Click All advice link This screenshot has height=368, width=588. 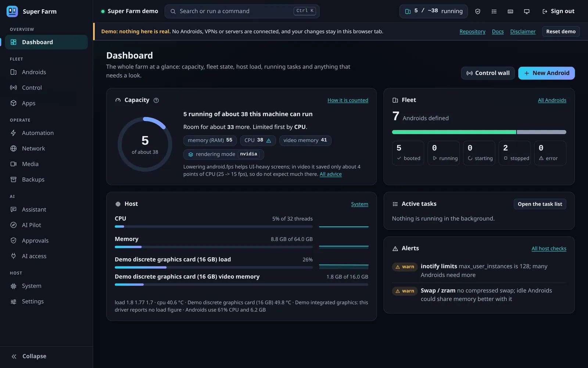[x=331, y=174]
